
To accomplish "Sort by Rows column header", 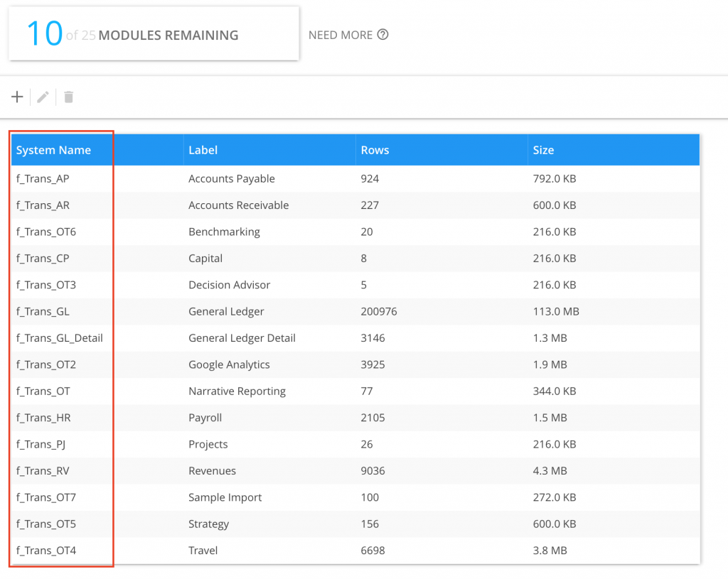I will pyautogui.click(x=375, y=150).
